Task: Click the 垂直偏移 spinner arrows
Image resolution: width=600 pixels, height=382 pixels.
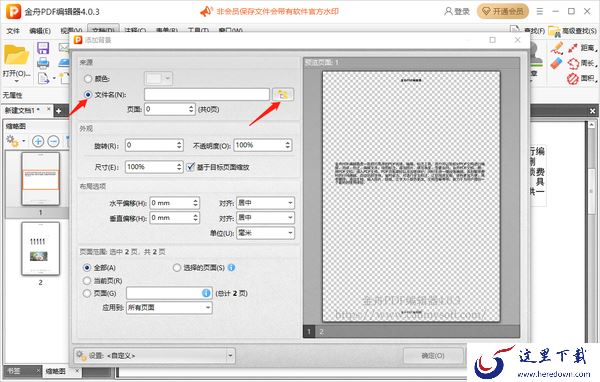Action: tap(195, 218)
